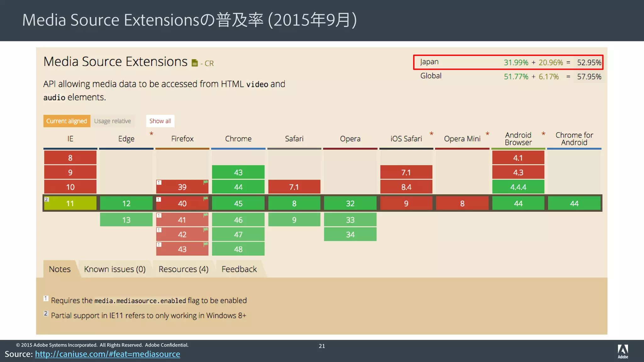Click the Media Source Extensions heading
Image resolution: width=644 pixels, height=362 pixels.
[x=115, y=62]
